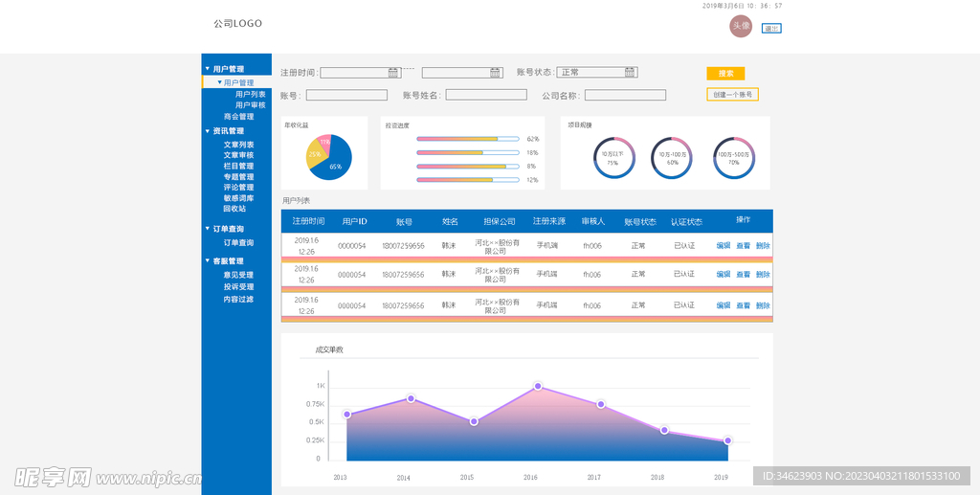Screen dimensions: 980x495
Task: Click the 8% progress bar
Action: point(468,167)
